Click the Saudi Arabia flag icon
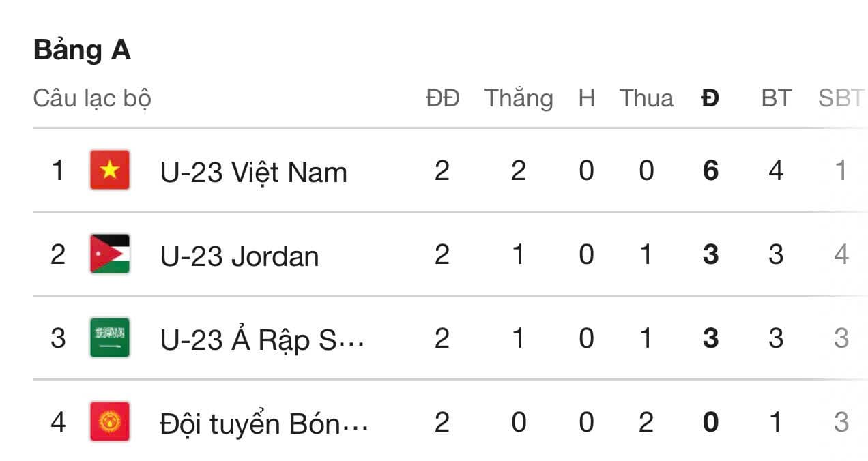 coord(110,338)
